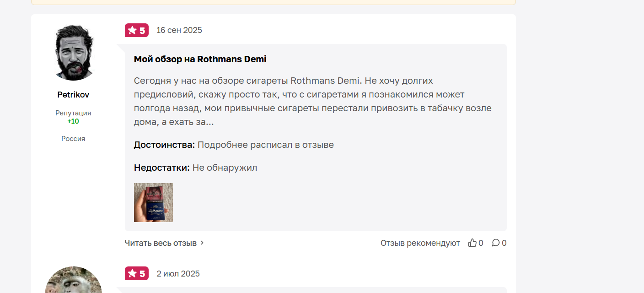644x293 pixels.
Task: Open Petrikov's bearded avatar picture
Action: click(73, 53)
